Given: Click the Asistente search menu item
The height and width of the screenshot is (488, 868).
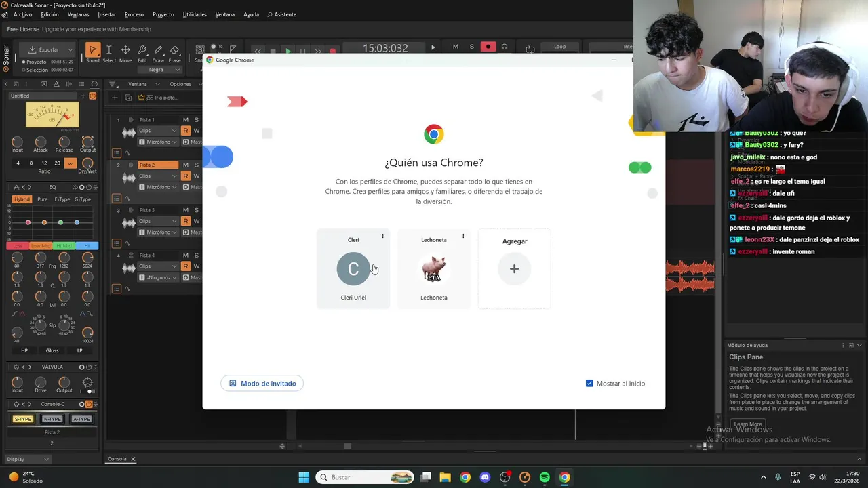Looking at the screenshot, I should click(x=281, y=14).
